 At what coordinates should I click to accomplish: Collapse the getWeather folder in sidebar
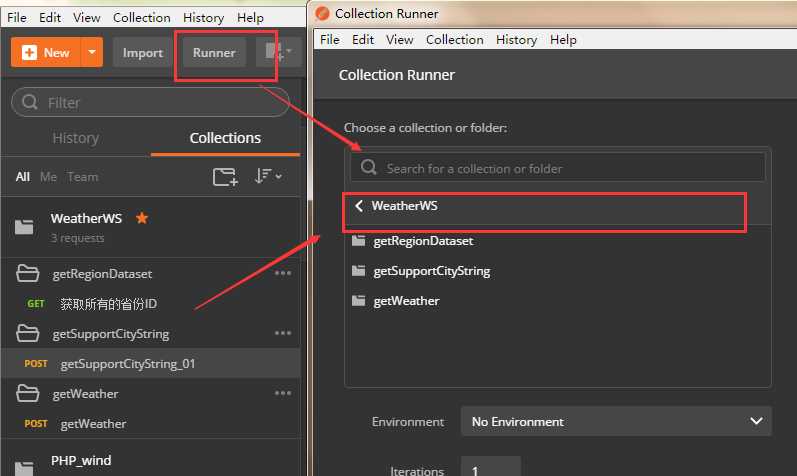click(27, 394)
